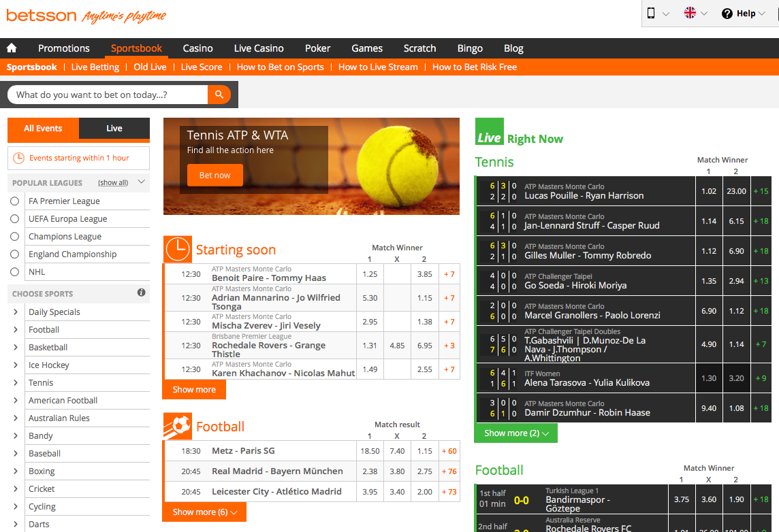
Task: Open the Old Live submenu link
Action: point(150,67)
